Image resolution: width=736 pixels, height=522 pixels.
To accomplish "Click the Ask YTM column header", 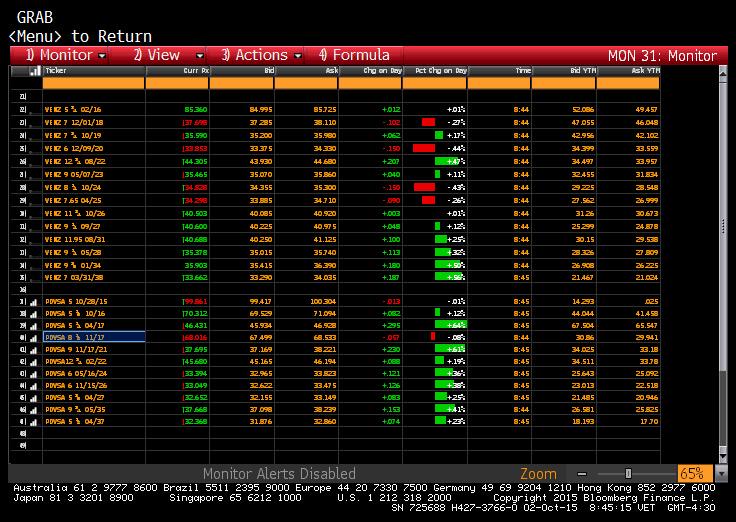I will click(628, 71).
